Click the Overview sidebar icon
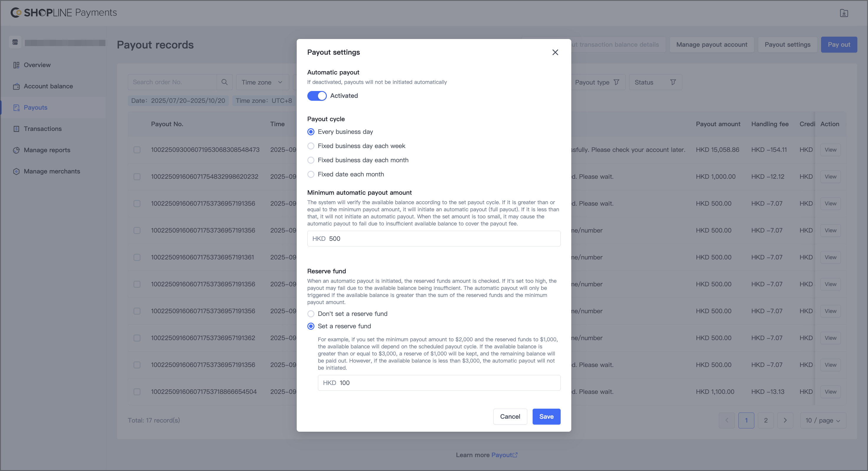The image size is (868, 471). (x=16, y=65)
